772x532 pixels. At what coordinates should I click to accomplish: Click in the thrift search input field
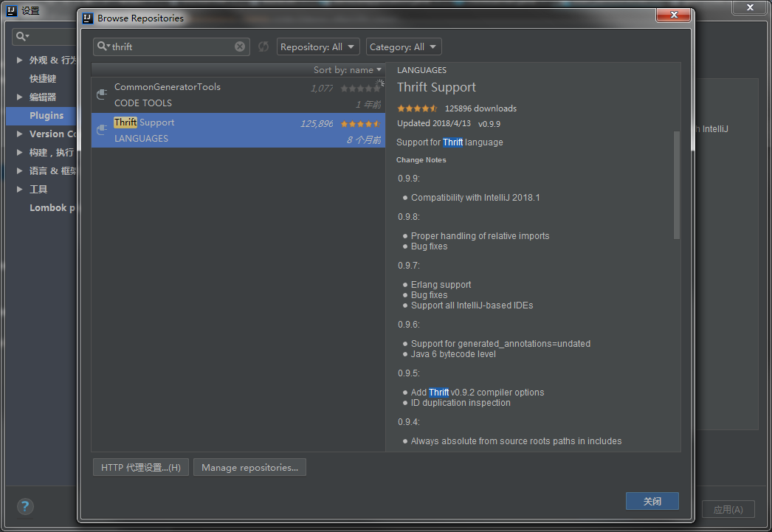[173, 46]
